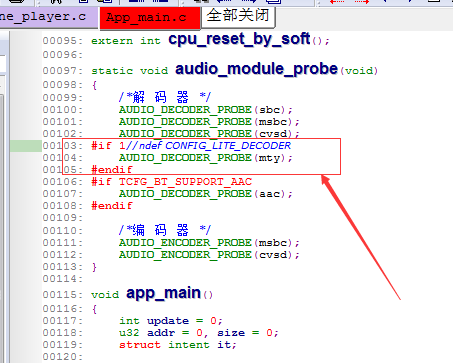Click the 全部关闭 close-all button

tap(238, 16)
